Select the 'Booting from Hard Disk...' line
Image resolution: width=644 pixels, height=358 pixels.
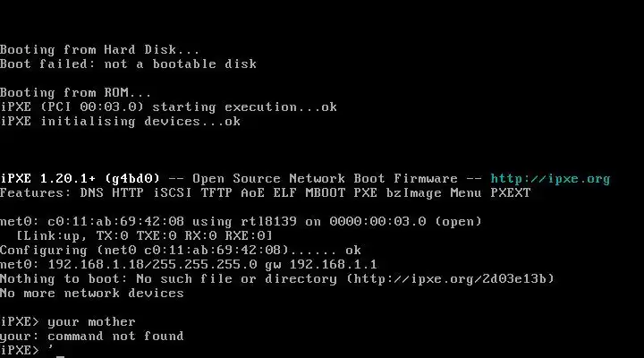click(x=100, y=50)
